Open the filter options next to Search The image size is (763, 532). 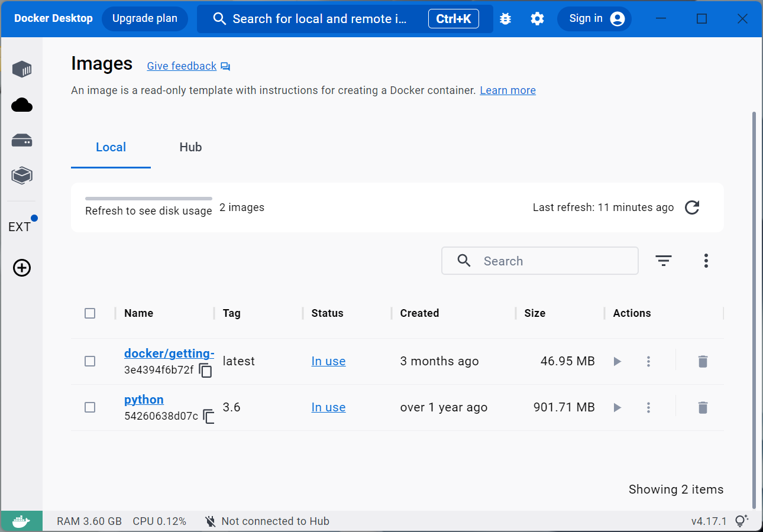[x=664, y=261]
